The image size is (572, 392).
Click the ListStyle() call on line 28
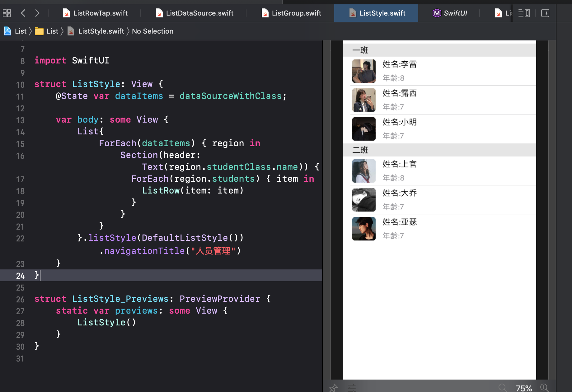[106, 322]
